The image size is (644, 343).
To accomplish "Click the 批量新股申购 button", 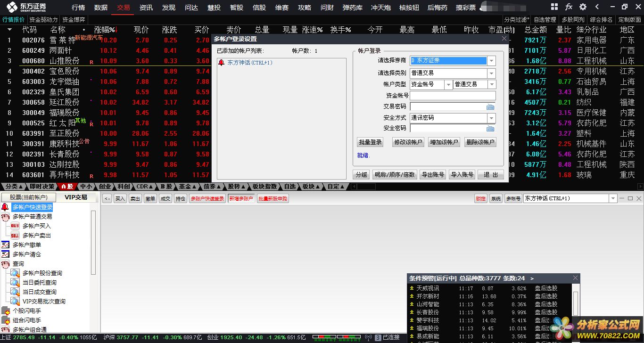I will 272,199.
